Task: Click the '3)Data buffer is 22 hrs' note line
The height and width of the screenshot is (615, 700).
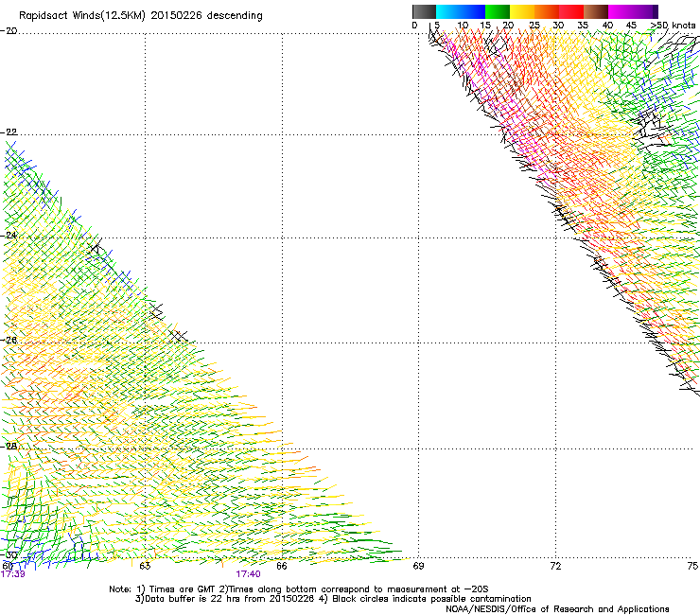Action: (x=333, y=599)
